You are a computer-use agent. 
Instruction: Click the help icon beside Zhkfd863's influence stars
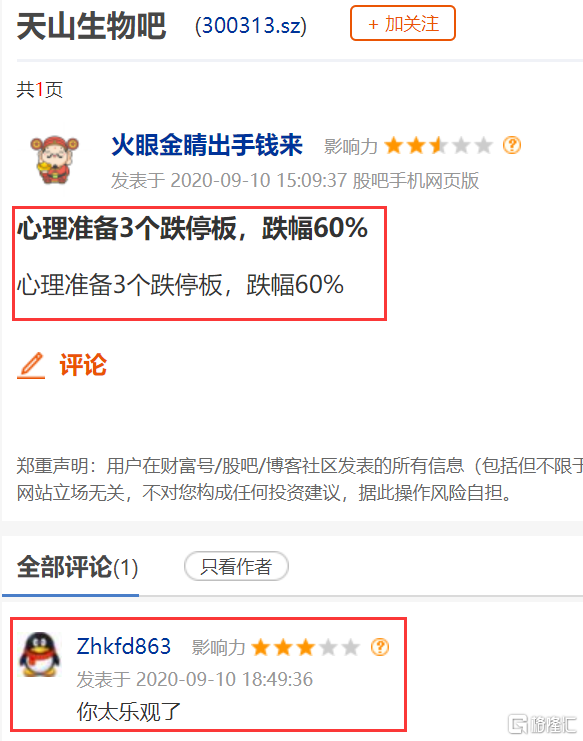click(380, 647)
